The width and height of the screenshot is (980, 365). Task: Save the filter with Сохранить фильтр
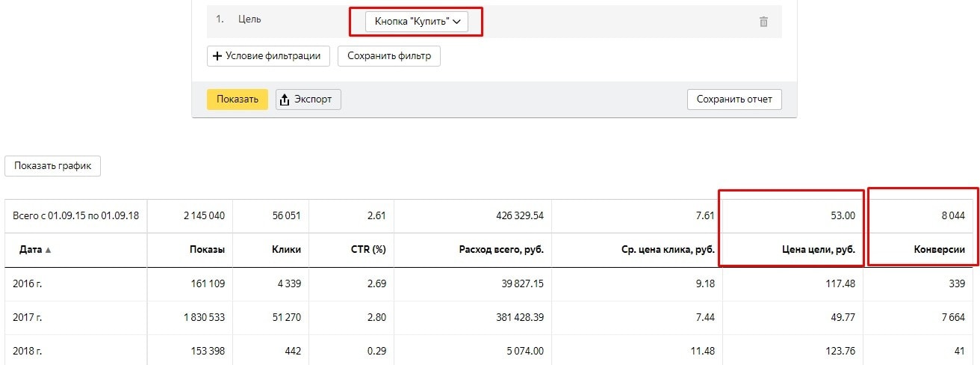(x=389, y=56)
